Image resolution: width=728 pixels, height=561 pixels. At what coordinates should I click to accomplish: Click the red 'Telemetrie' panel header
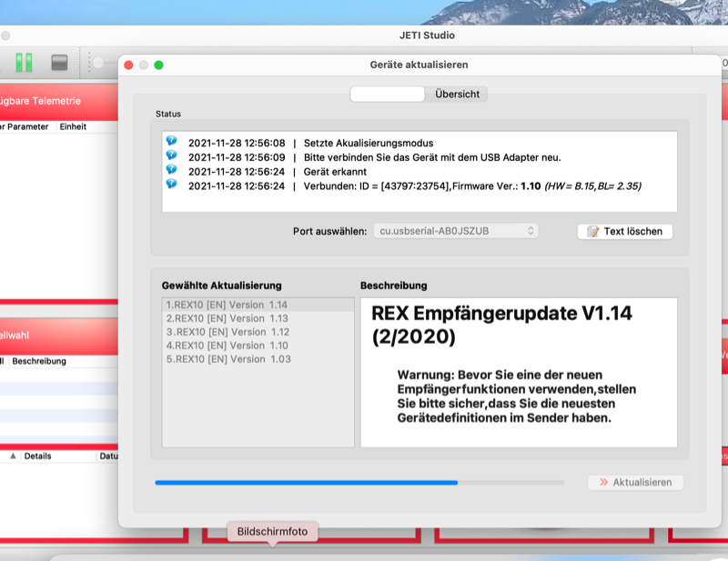(x=58, y=102)
